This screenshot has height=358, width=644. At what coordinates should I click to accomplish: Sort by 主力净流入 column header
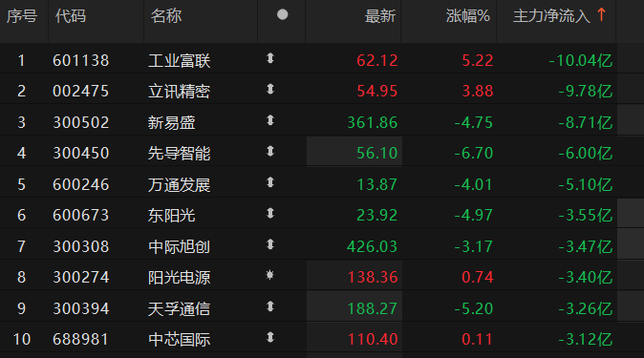point(551,16)
